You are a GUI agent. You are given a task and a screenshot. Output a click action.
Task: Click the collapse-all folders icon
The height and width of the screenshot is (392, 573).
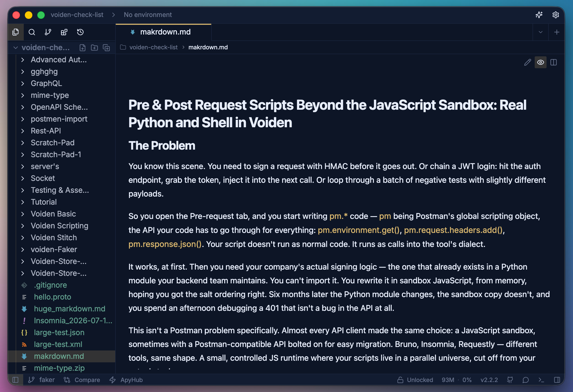(x=107, y=48)
